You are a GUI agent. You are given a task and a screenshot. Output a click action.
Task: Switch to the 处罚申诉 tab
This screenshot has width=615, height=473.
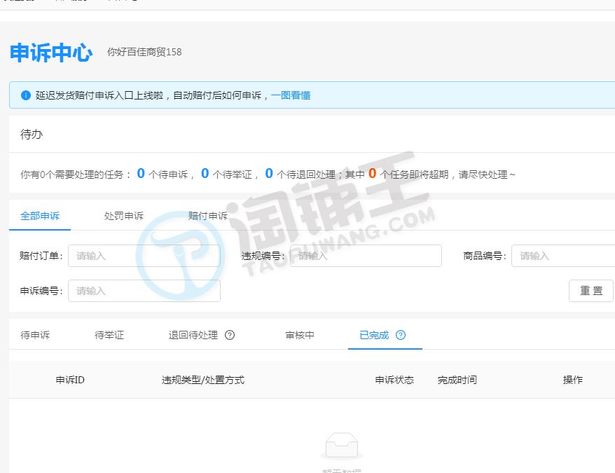coord(124,216)
